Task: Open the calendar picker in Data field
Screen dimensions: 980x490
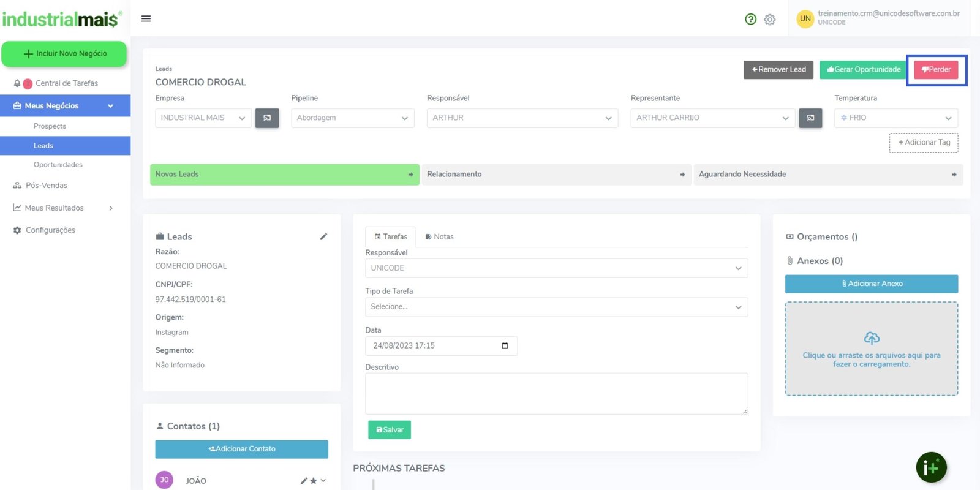Action: pyautogui.click(x=505, y=345)
